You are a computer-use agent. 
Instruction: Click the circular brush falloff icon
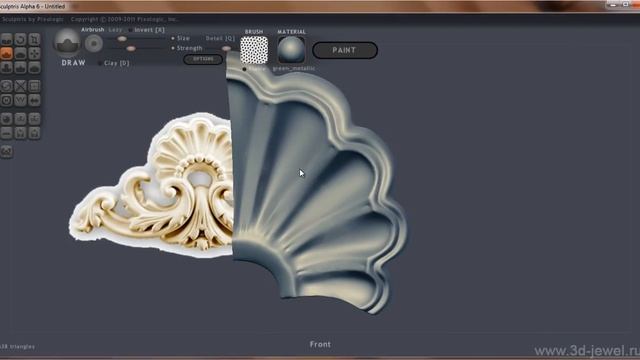(94, 43)
